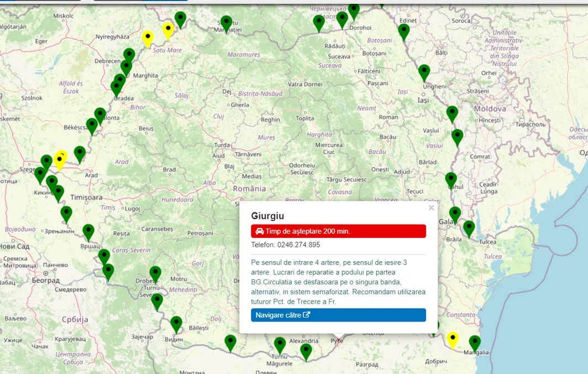
Task: Click the yellow marker west of Satu Mare
Action: (148, 39)
